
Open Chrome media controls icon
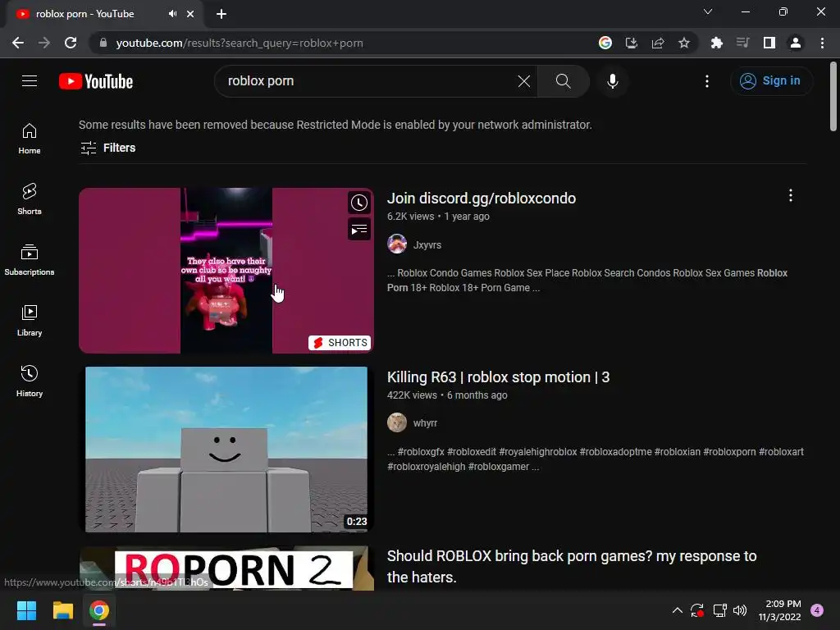click(x=742, y=43)
